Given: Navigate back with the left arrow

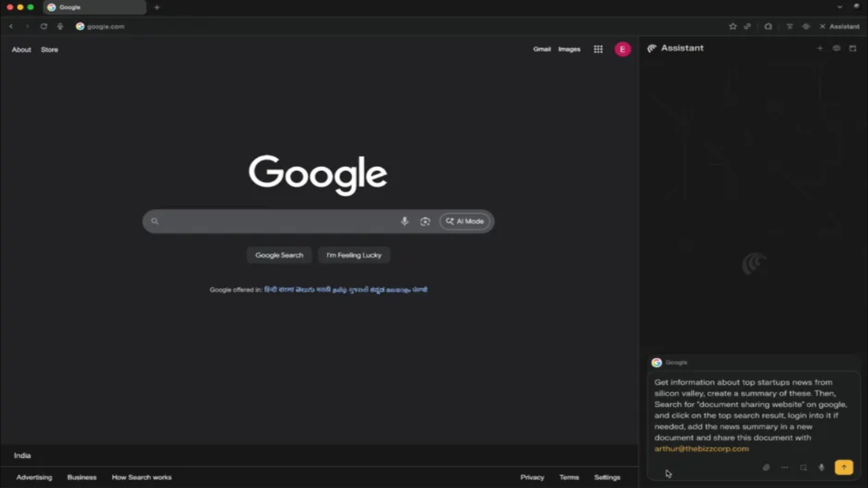Looking at the screenshot, I should click(x=11, y=26).
